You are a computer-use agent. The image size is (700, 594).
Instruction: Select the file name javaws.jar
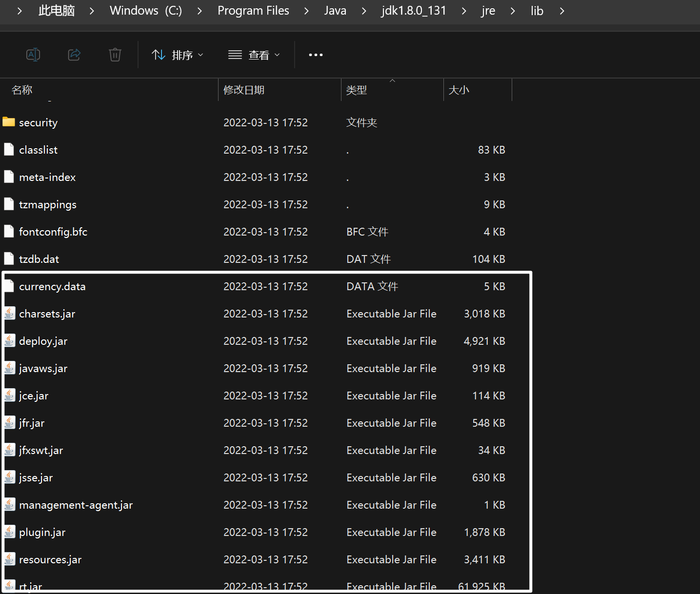coord(43,368)
